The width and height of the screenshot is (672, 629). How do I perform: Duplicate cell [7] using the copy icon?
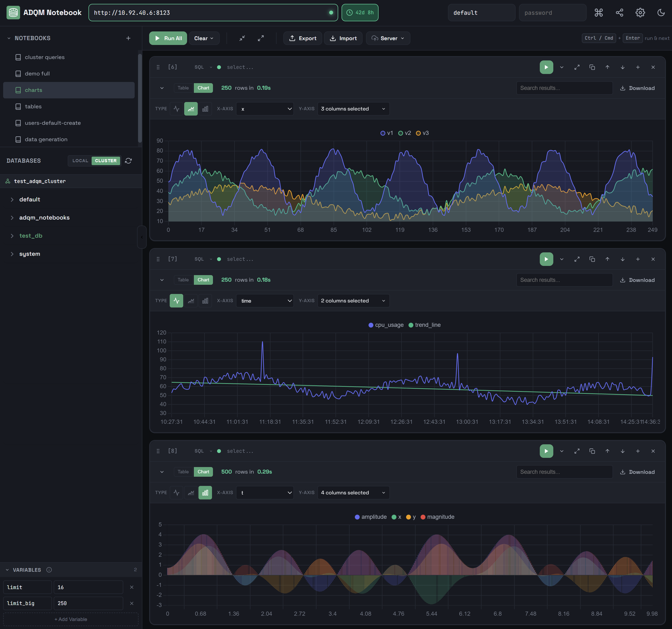click(x=592, y=259)
